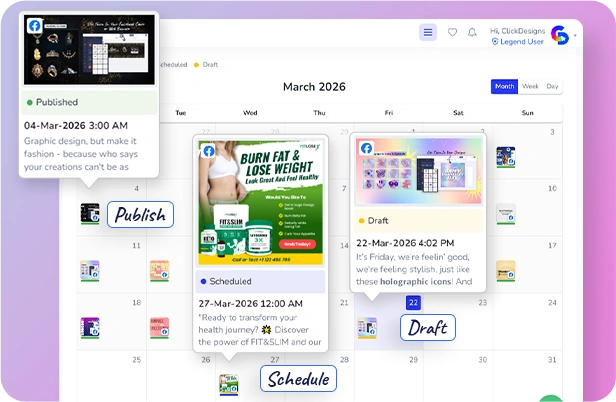
Task: Click the Fri column header
Action: tap(389, 113)
